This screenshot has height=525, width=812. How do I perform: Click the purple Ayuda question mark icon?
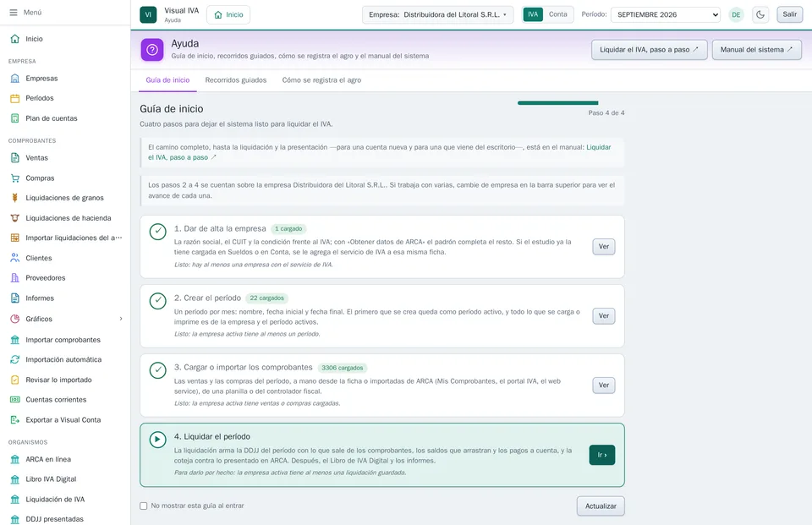(x=152, y=50)
